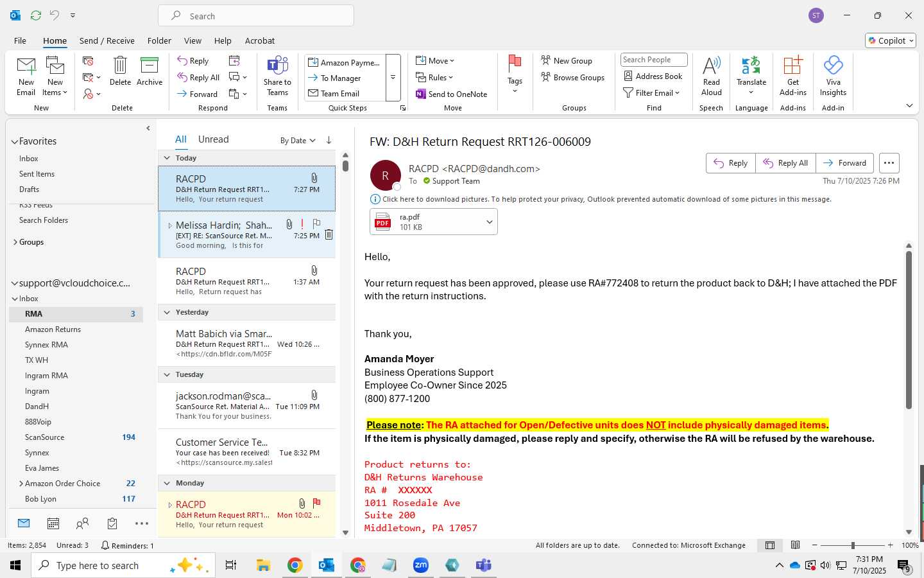Click the zoom in plus button
The height and width of the screenshot is (578, 924).
890,545
